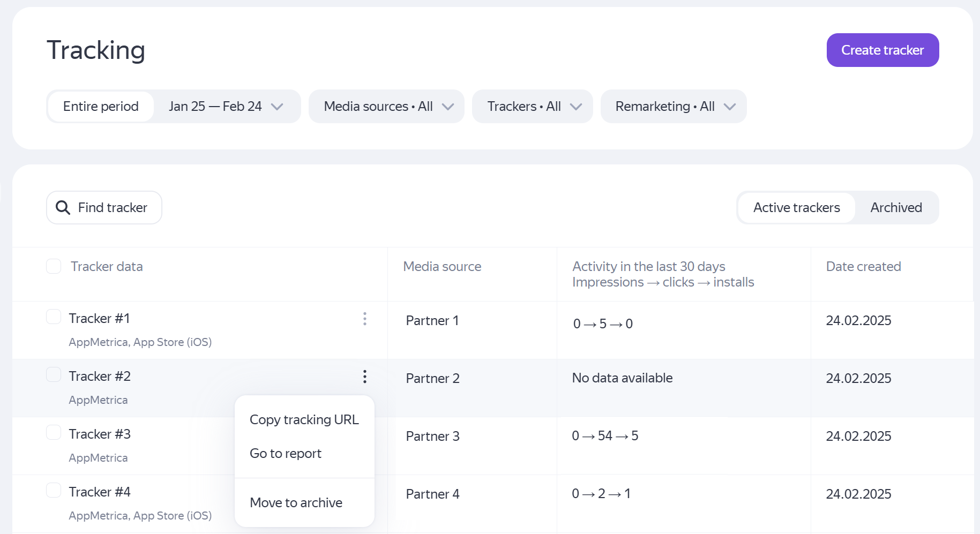Image resolution: width=980 pixels, height=534 pixels.
Task: Tick the Tracker #2 row checkbox
Action: [54, 375]
